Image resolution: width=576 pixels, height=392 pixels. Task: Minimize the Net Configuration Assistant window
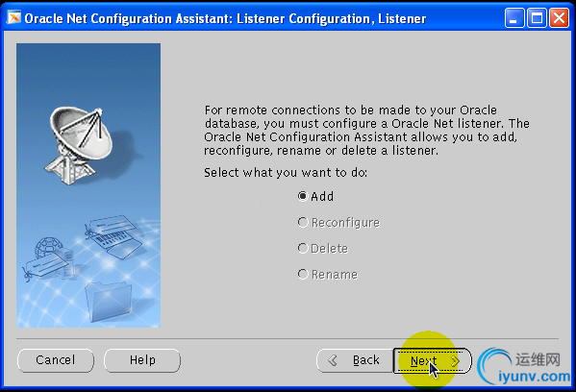[x=514, y=17]
